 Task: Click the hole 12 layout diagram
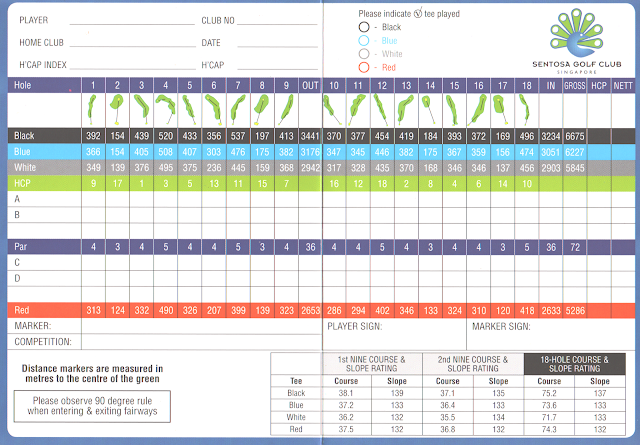pyautogui.click(x=380, y=109)
